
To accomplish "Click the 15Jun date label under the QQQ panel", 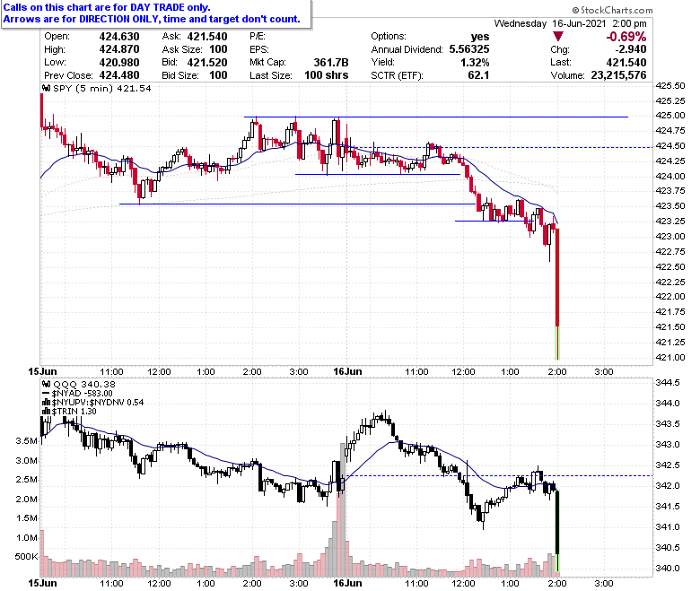I will coord(42,584).
